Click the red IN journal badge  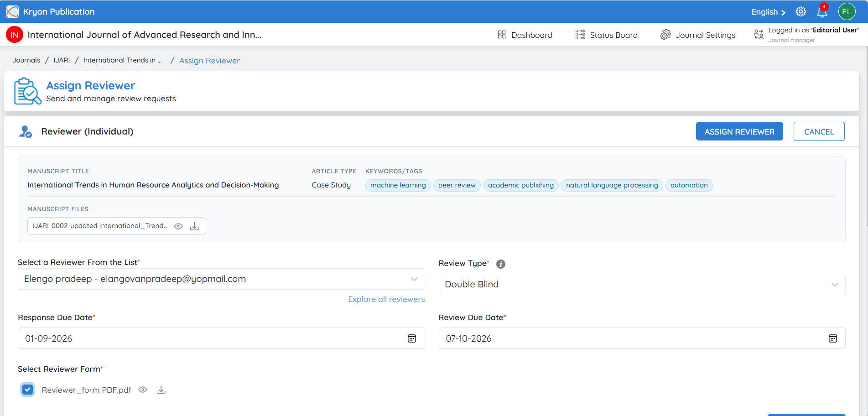coord(15,35)
